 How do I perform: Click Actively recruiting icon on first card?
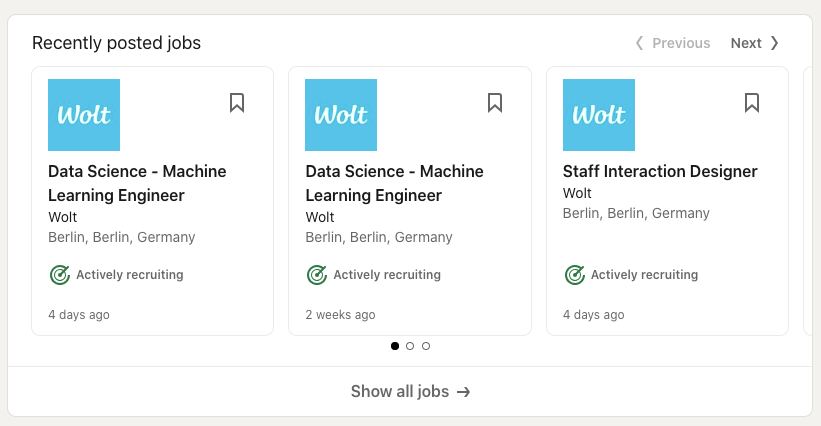(60, 275)
